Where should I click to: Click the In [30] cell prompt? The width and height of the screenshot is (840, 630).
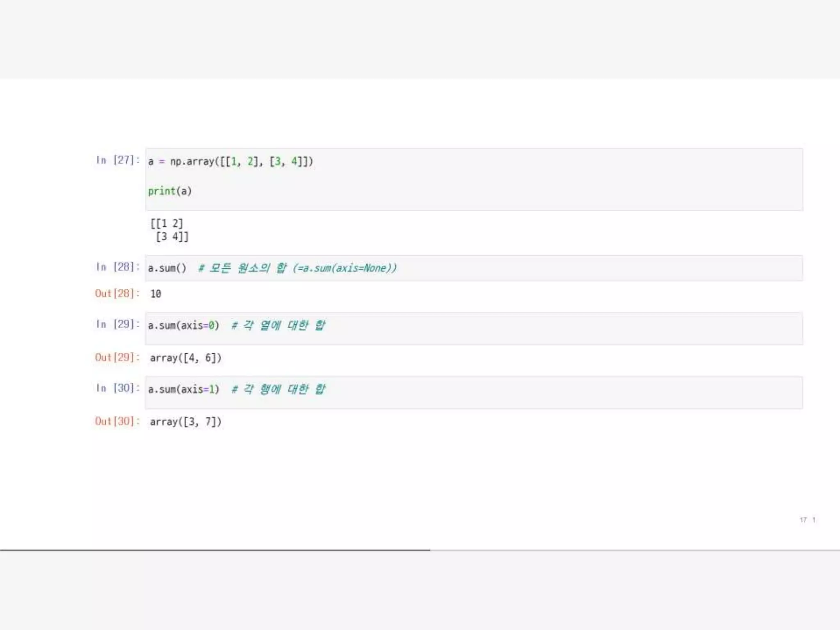[x=118, y=388]
